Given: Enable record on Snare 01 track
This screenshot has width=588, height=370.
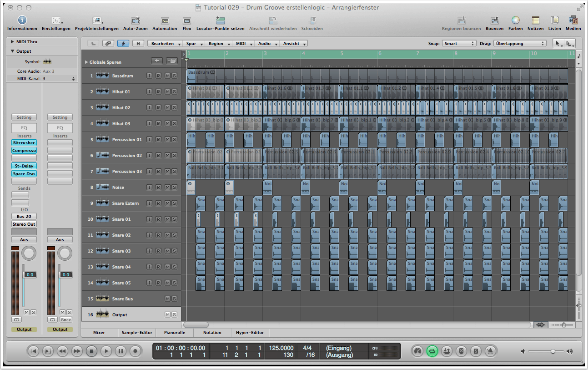Looking at the screenshot, I should pyautogui.click(x=158, y=219).
